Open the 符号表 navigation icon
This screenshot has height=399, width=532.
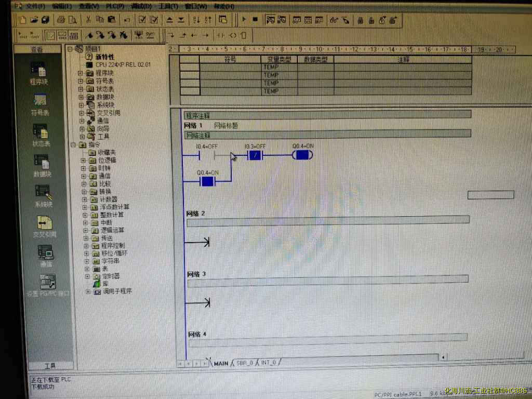[x=39, y=103]
